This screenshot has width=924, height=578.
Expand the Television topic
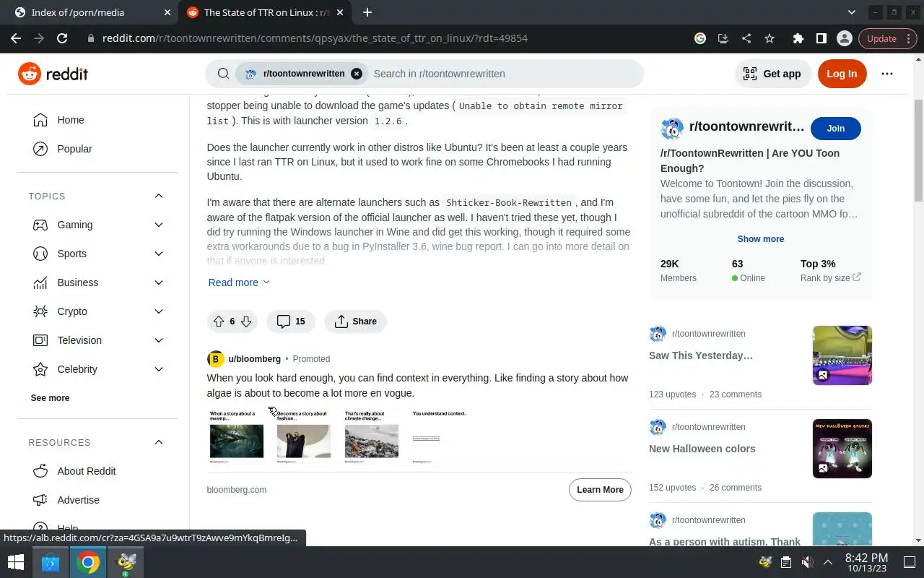(x=159, y=340)
